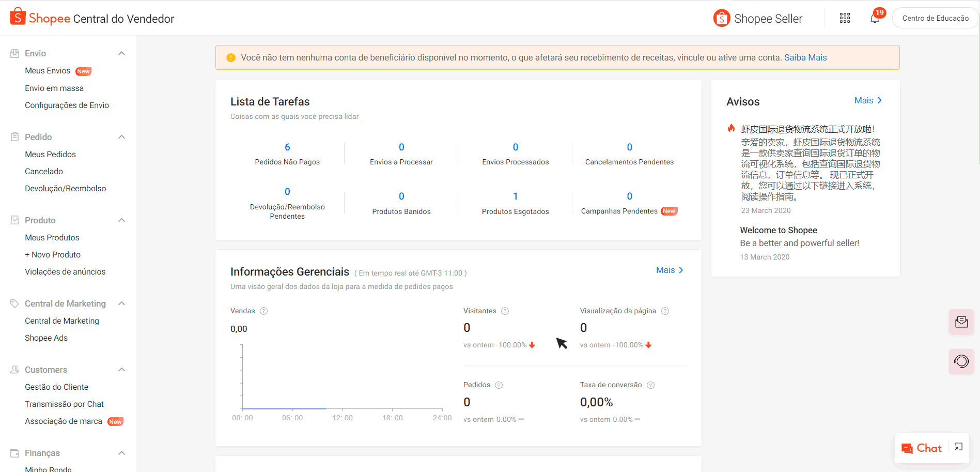This screenshot has height=472, width=980.
Task: Open the Visitantes help question mark
Action: point(505,311)
